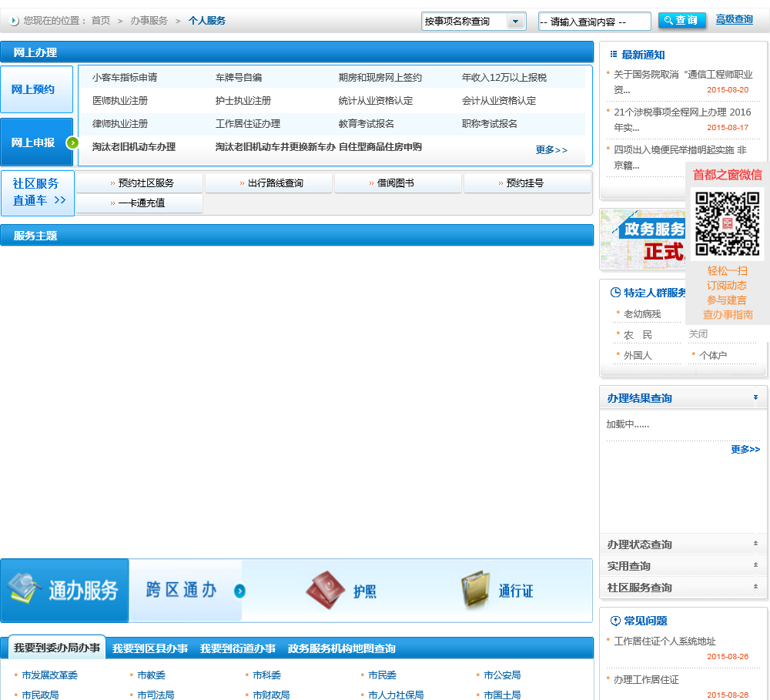
Task: Click 借阅图书 button
Action: (x=398, y=183)
